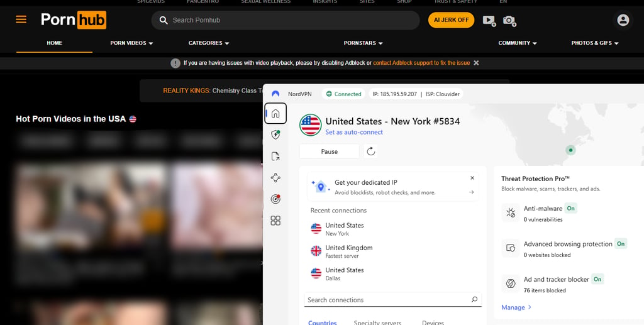
Task: Click the orange AI button in header
Action: click(451, 20)
